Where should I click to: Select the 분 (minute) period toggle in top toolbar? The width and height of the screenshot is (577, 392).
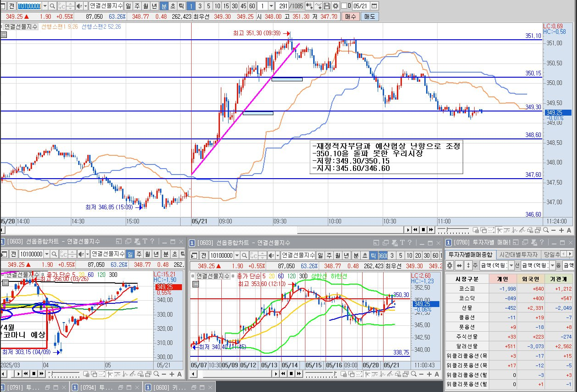(164, 6)
